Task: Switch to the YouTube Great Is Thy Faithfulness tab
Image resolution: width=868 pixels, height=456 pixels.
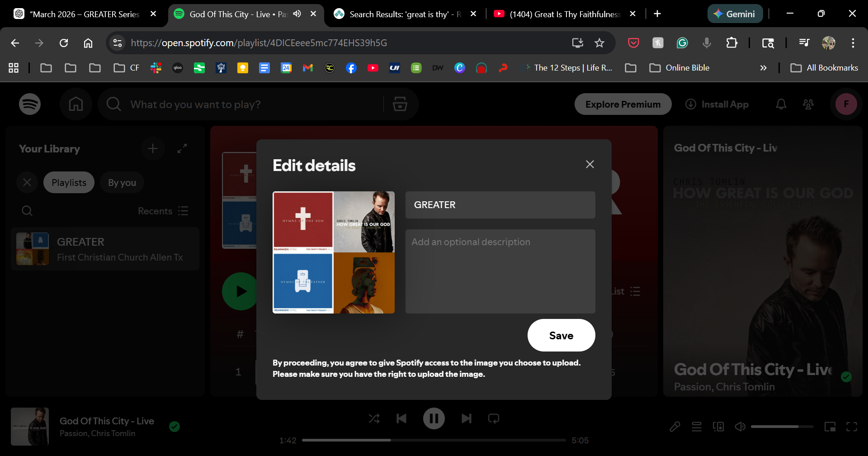Action: tap(564, 14)
